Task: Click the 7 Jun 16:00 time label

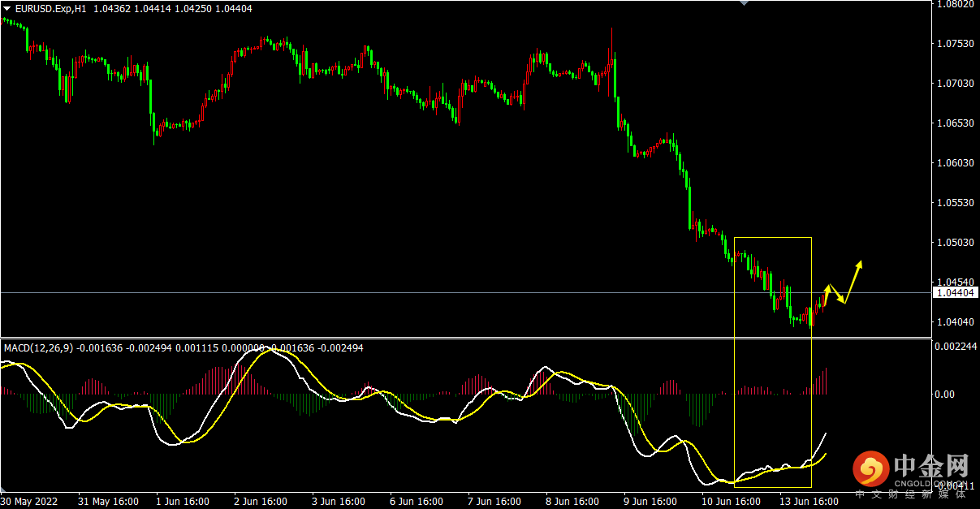Action: [494, 501]
